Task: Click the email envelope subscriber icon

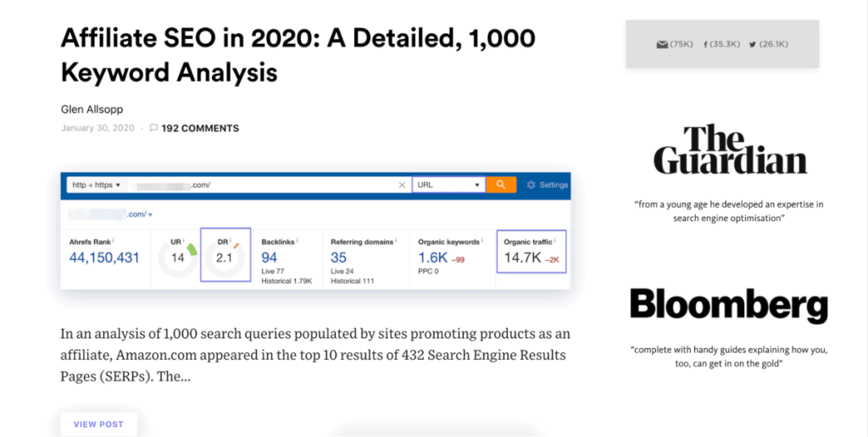Action: pos(662,44)
